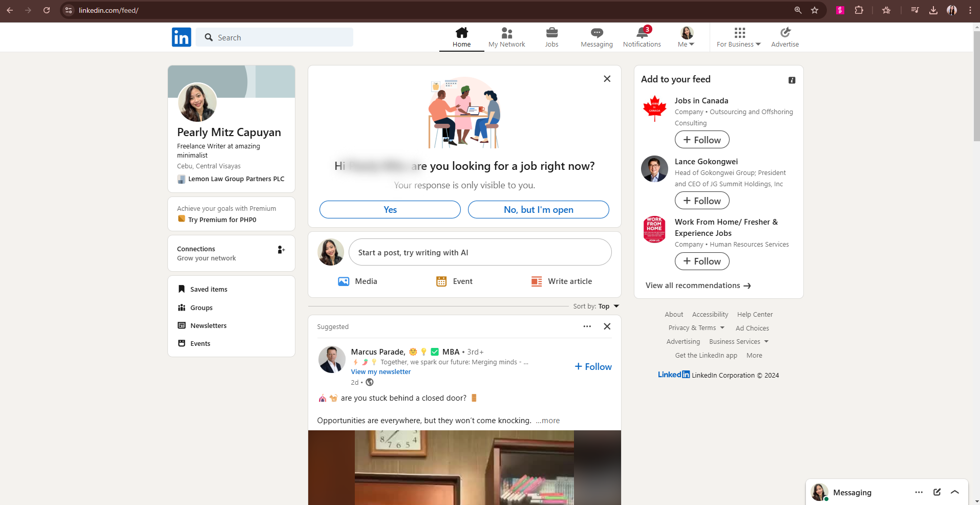980x505 pixels.
Task: Open the Jobs in Canada maple leaf logo
Action: point(654,108)
